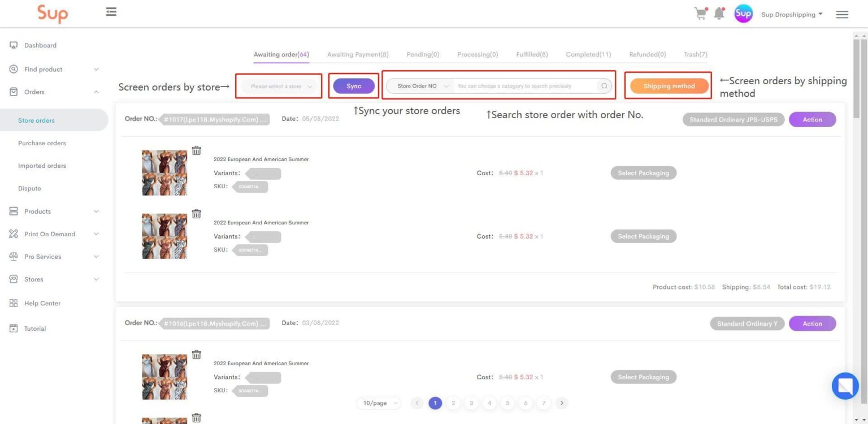This screenshot has height=424, width=868.
Task: Navigate to page 3 of orders
Action: [471, 403]
